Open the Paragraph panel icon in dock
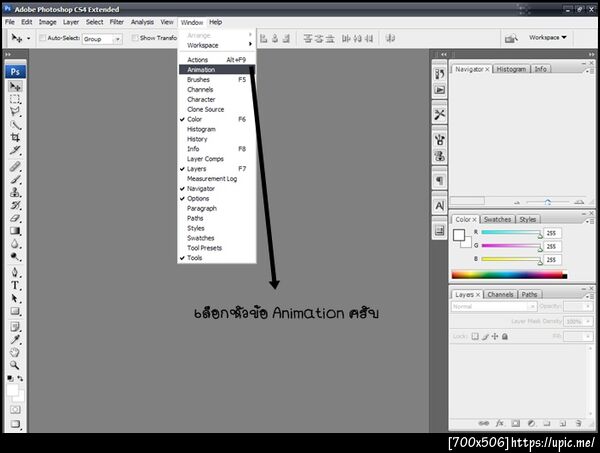Image resolution: width=600 pixels, height=453 pixels. 440,180
